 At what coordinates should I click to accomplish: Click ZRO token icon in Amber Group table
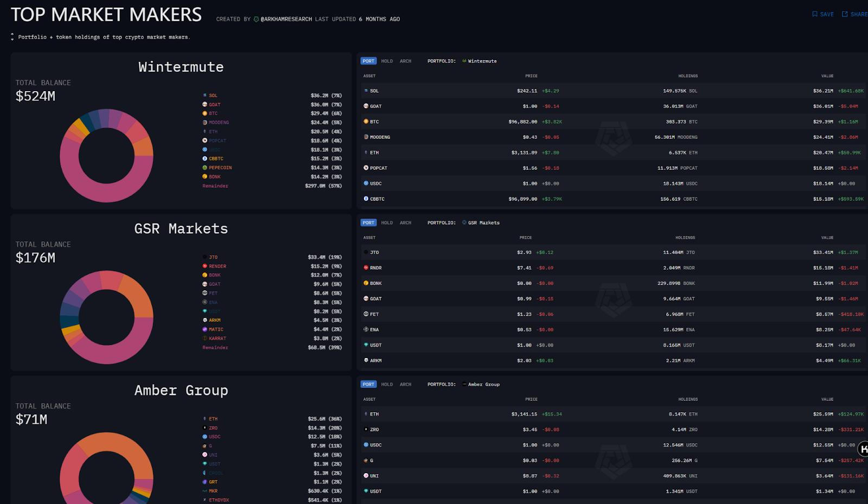coord(366,429)
